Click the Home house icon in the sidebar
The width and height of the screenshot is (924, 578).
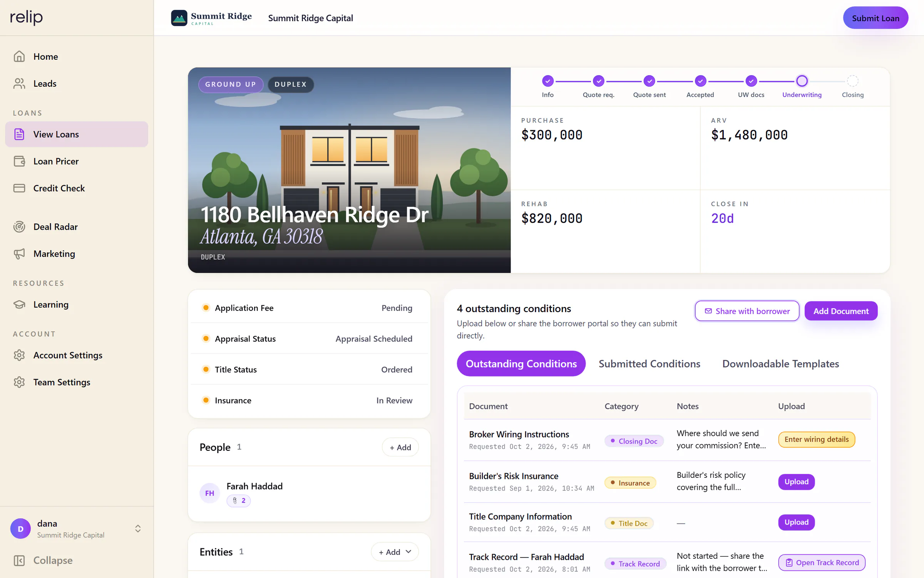19,56
